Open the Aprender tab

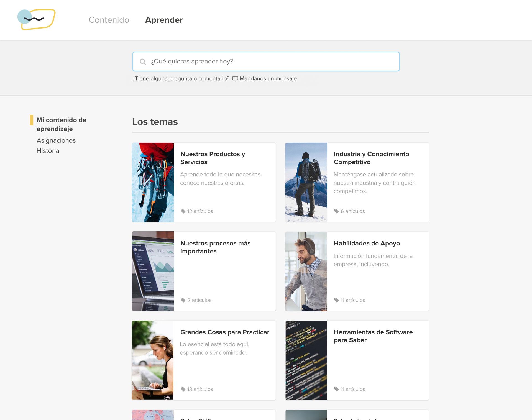164,20
